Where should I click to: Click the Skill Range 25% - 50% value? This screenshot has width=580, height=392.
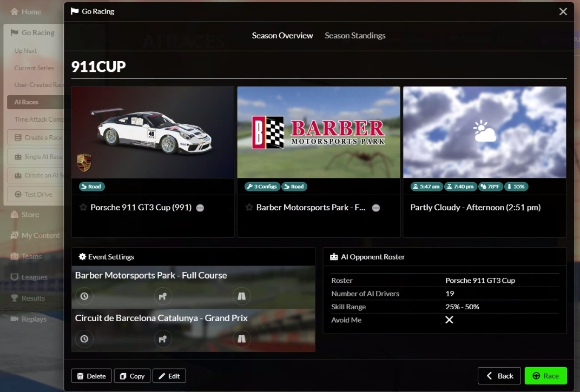462,307
